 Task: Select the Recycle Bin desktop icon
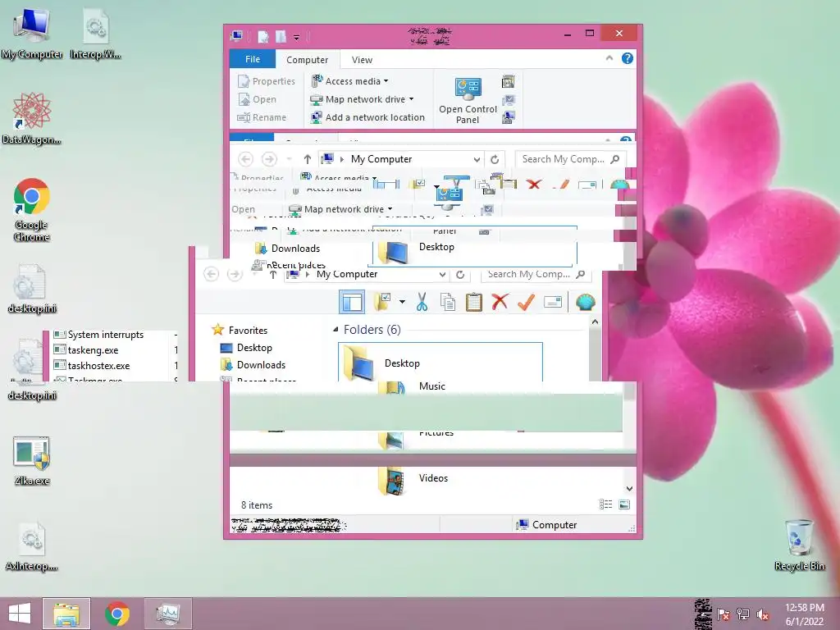coord(799,545)
